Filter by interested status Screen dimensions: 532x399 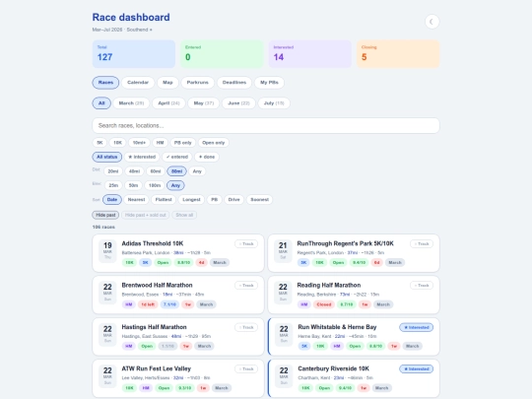[x=142, y=157]
